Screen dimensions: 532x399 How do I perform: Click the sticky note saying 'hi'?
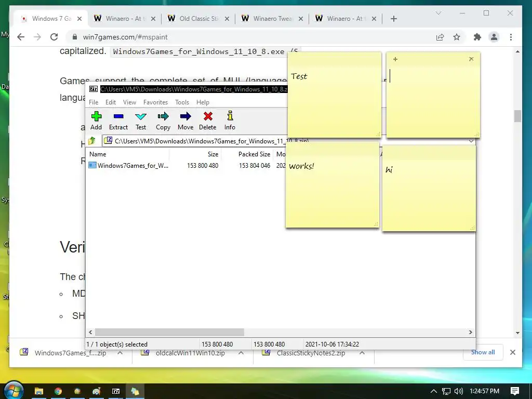coord(429,189)
